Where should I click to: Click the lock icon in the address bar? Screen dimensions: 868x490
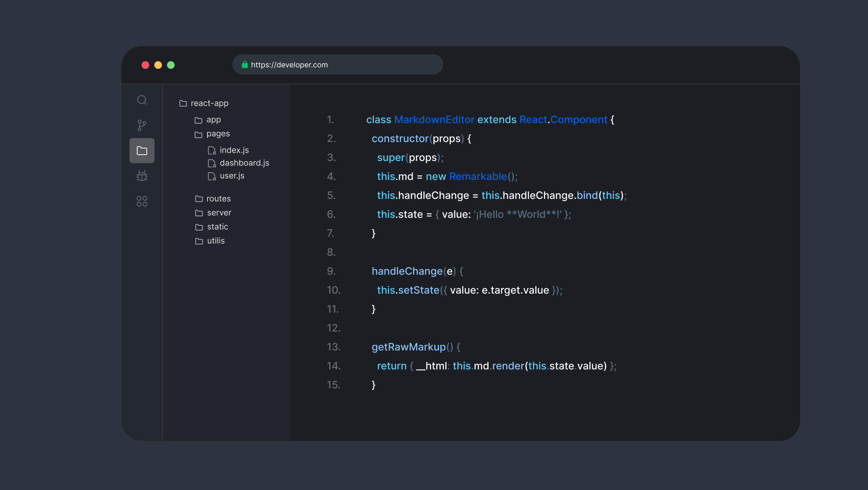click(244, 64)
